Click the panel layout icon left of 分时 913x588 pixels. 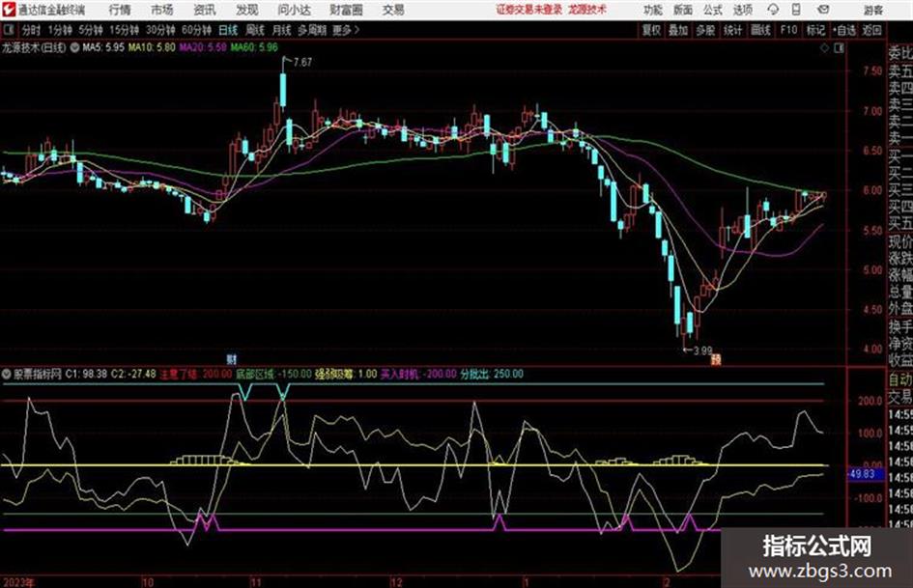(x=9, y=30)
